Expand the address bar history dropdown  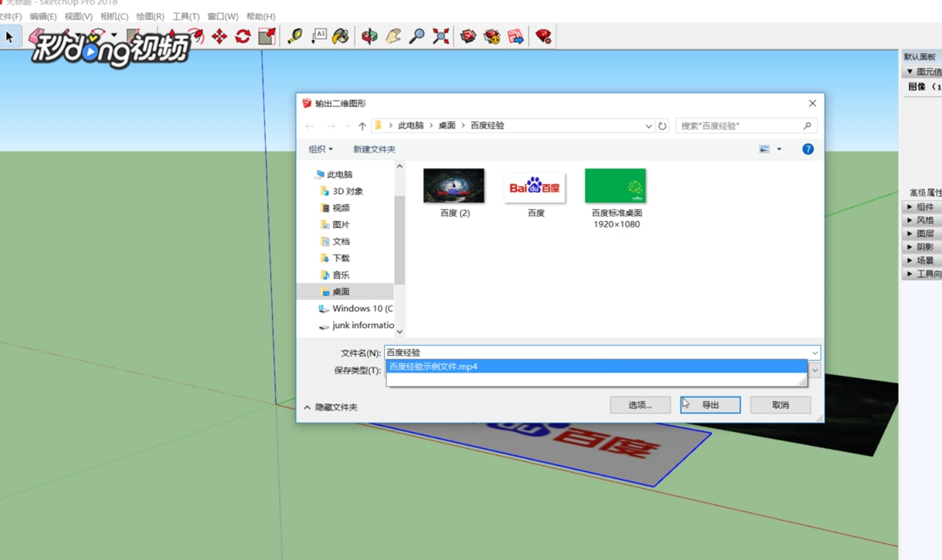[649, 126]
